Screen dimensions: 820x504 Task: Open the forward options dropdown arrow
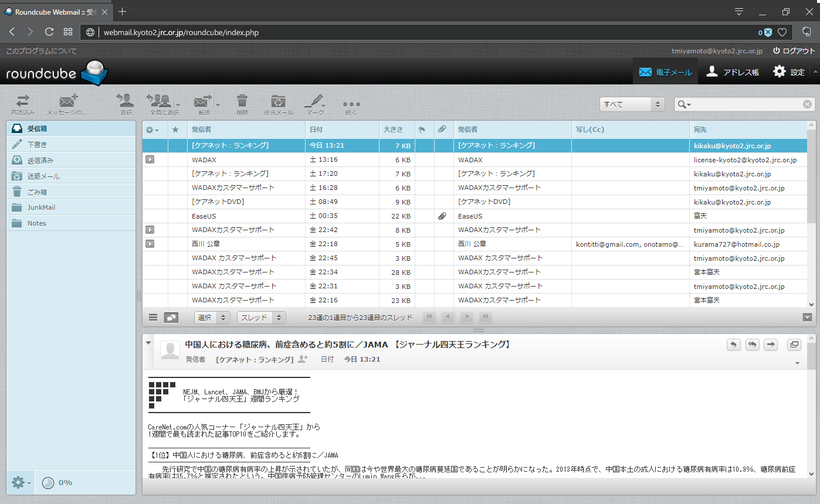tap(218, 105)
